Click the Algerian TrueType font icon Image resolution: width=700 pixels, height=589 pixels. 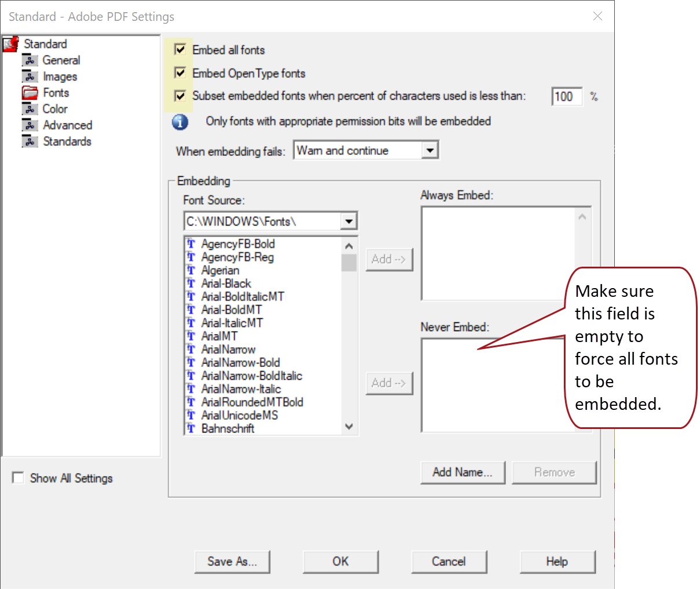pos(191,270)
